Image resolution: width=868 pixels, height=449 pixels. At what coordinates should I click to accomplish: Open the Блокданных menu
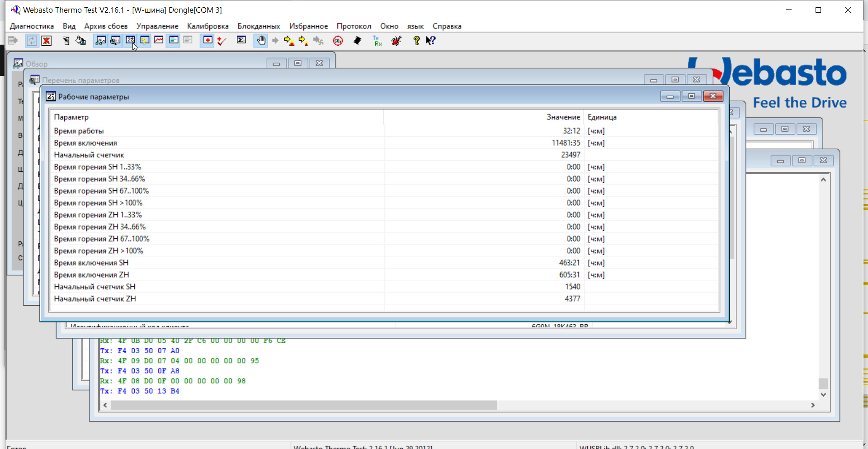[x=259, y=26]
